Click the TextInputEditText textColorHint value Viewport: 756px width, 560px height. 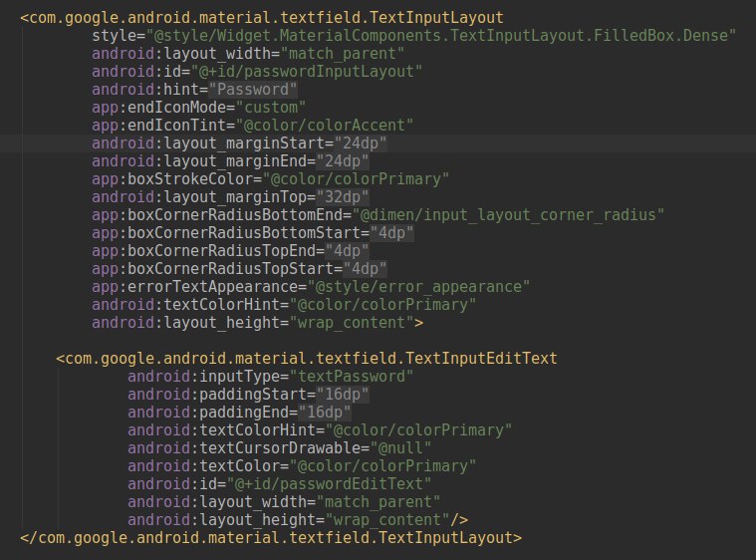click(x=418, y=430)
